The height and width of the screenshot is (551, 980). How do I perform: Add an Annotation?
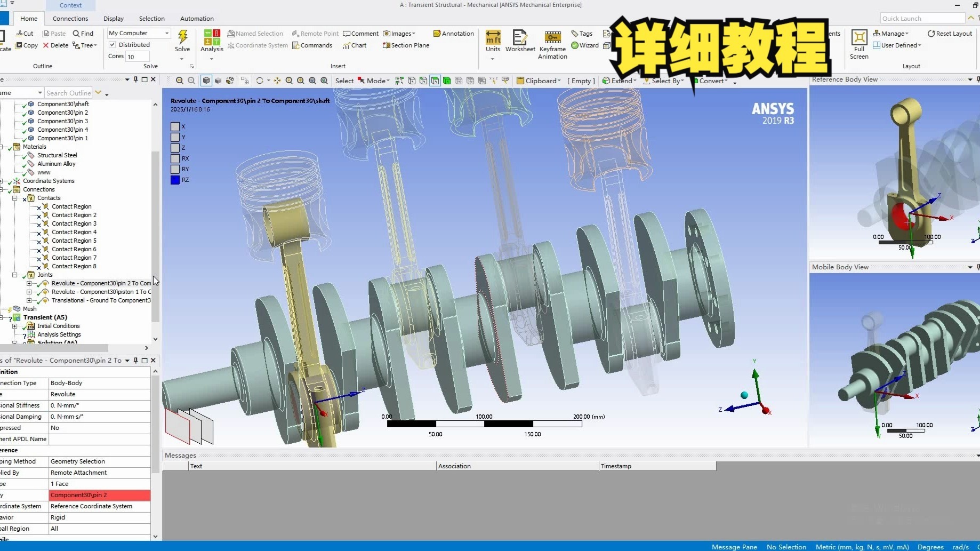pyautogui.click(x=453, y=33)
